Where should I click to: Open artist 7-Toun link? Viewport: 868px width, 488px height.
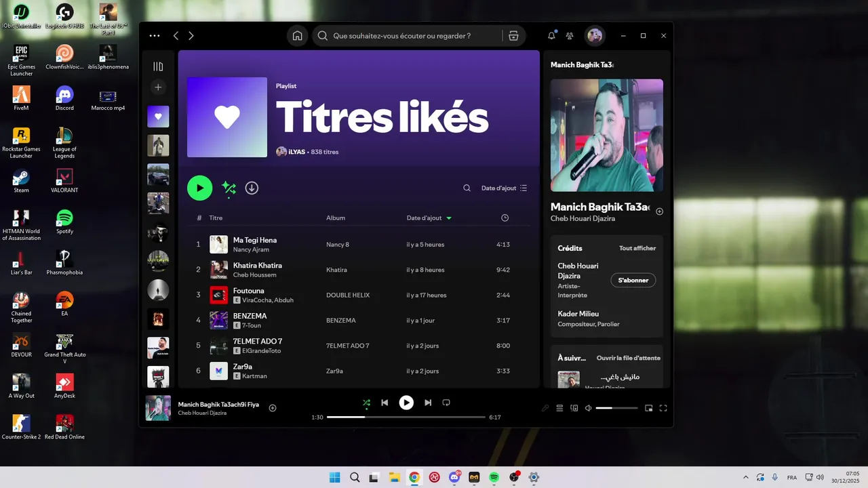(x=252, y=326)
